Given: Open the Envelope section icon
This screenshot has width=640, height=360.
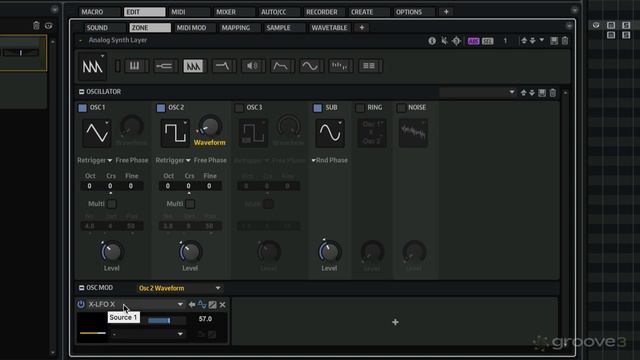Looking at the screenshot, I should (281, 66).
